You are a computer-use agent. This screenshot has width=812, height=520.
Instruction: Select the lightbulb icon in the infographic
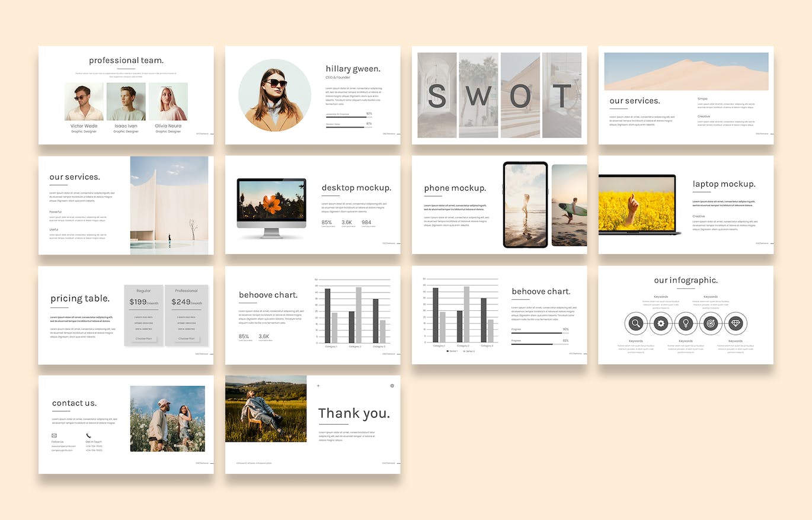click(x=686, y=323)
